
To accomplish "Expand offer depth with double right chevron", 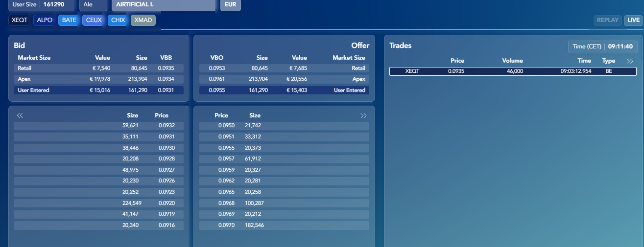I will 363,116.
